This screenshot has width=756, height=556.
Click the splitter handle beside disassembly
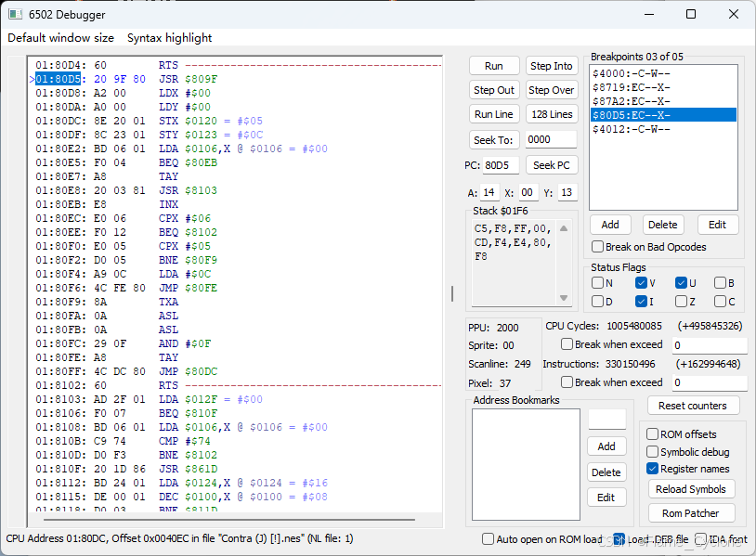pos(452,293)
